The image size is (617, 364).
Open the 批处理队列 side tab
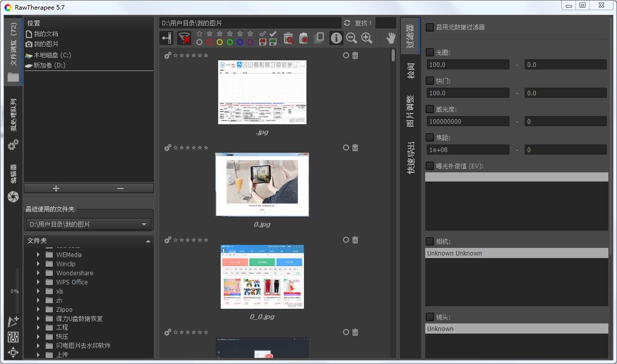click(13, 124)
